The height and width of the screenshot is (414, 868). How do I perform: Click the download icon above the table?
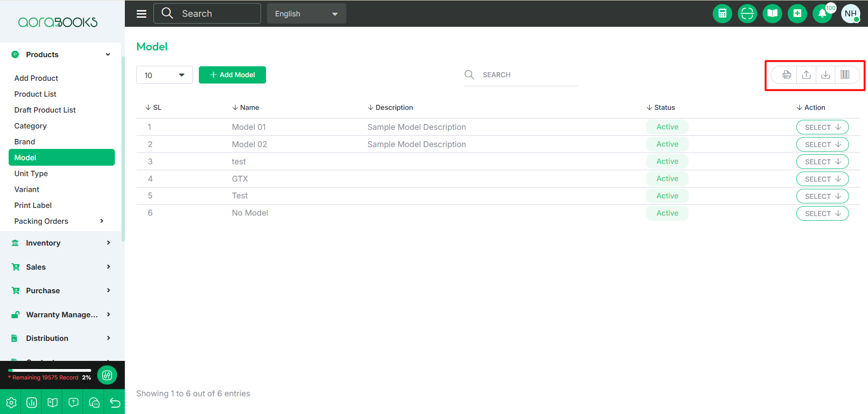pyautogui.click(x=826, y=75)
